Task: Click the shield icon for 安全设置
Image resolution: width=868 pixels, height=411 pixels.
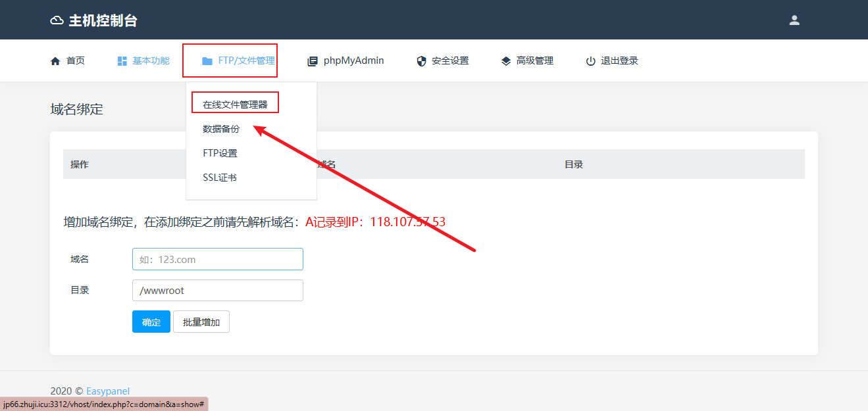Action: click(422, 61)
